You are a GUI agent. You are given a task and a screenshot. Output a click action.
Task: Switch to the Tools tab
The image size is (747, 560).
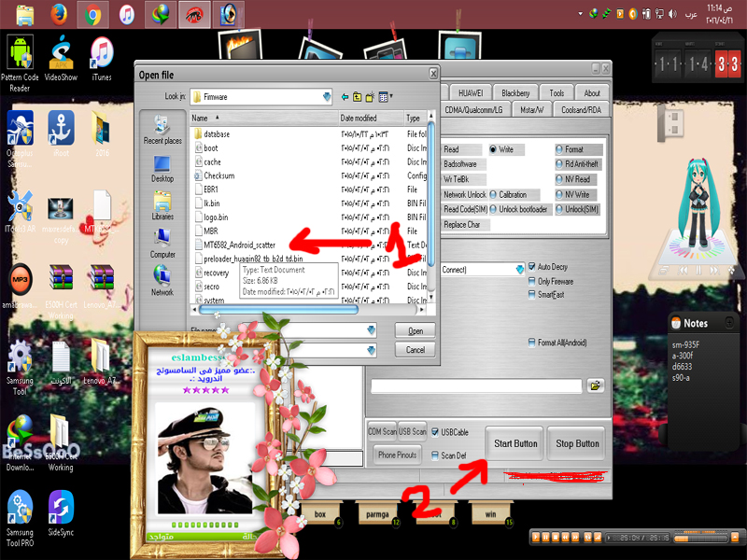[557, 93]
